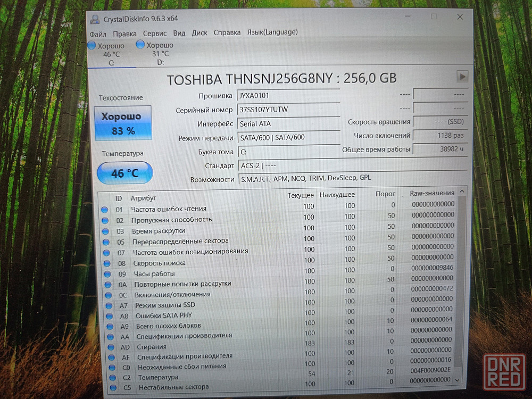Click the Атрибут column header

point(143,198)
